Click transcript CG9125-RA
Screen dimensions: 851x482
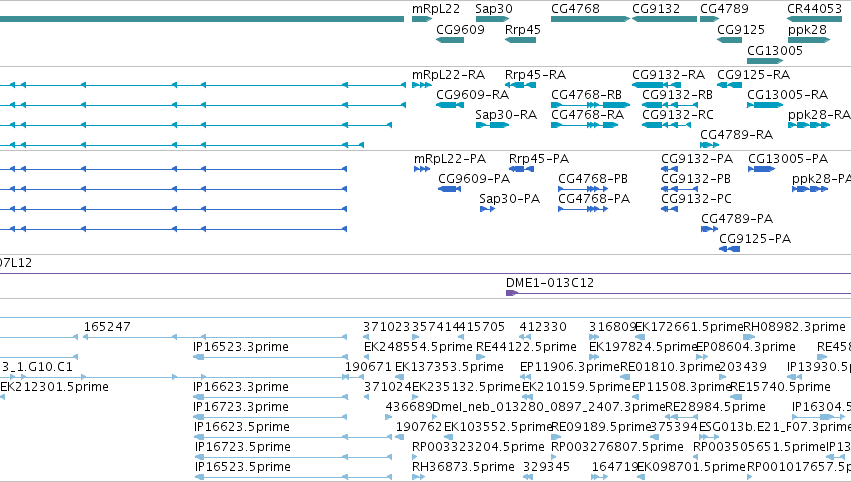click(753, 74)
